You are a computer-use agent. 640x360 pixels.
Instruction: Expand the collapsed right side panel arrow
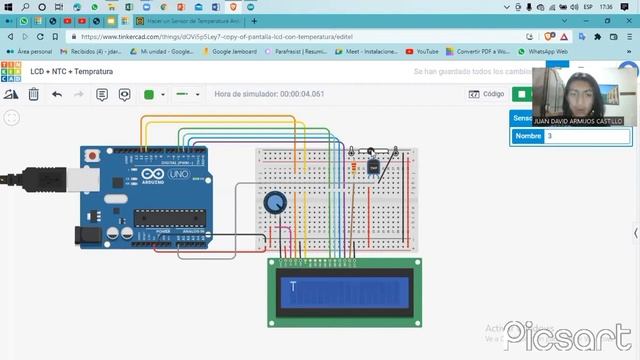click(636, 233)
